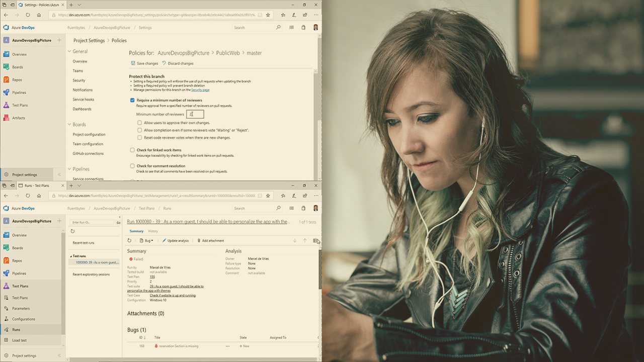Image resolution: width=644 pixels, height=362 pixels.
Task: Collapse the General section in Project Settings
Action: (69, 51)
